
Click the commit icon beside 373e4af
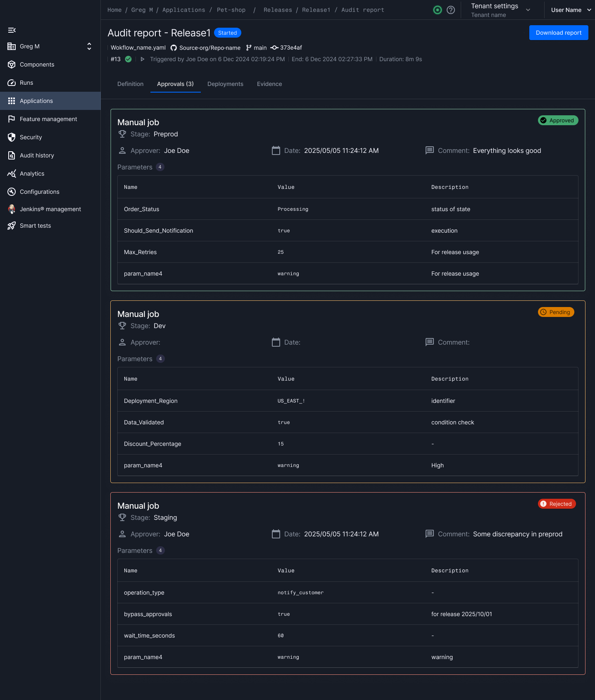[274, 48]
